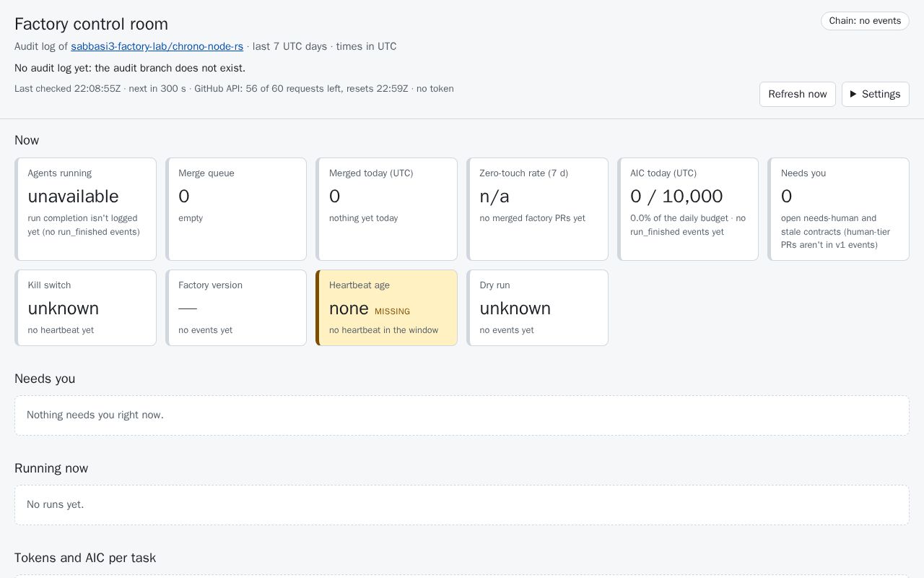Click the 'Now' section heading
Screen dimensions: 924x578
point(27,140)
